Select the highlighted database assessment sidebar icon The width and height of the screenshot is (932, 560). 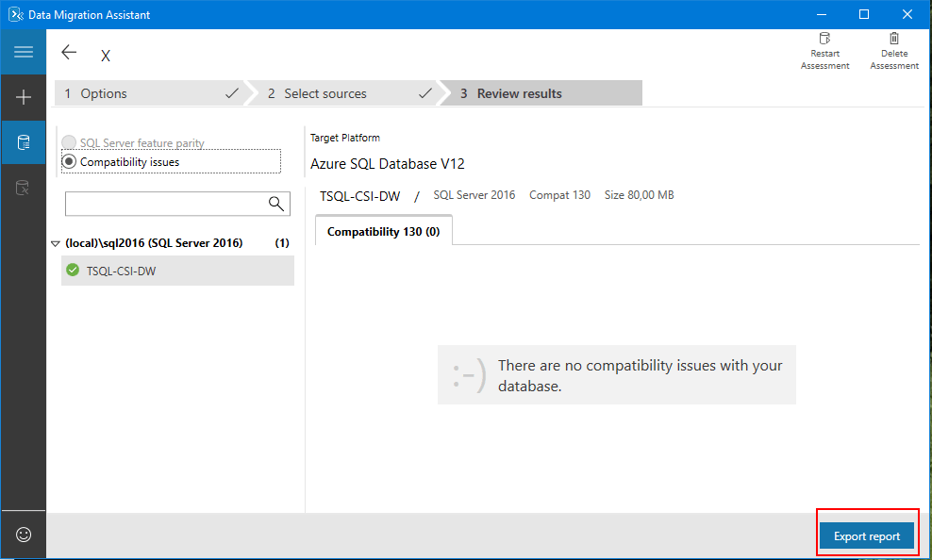(23, 141)
